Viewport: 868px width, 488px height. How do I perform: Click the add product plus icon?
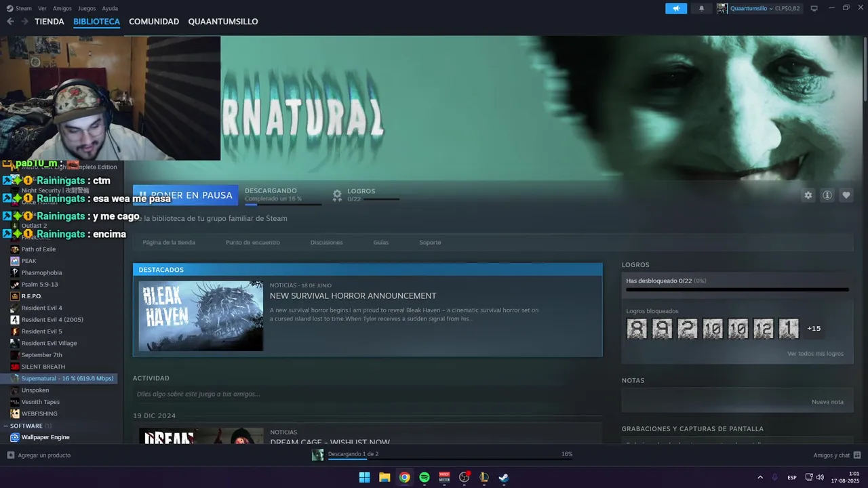[x=10, y=455]
